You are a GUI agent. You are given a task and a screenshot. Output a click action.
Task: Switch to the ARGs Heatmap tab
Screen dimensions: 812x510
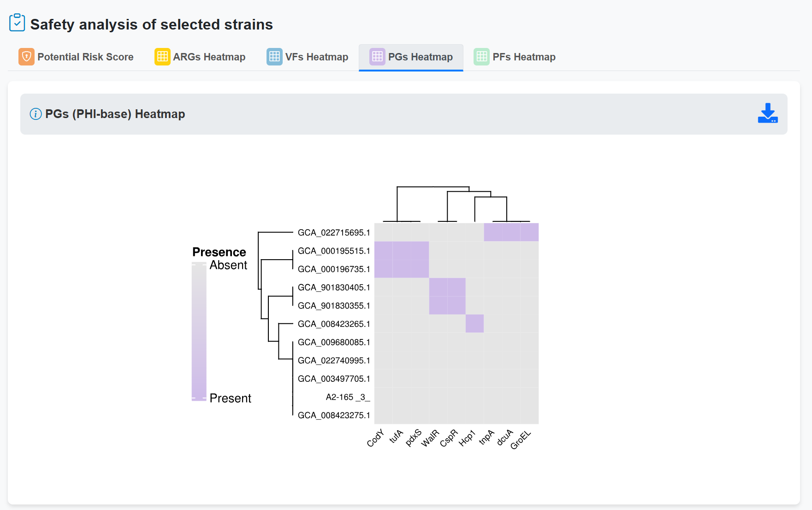[209, 57]
